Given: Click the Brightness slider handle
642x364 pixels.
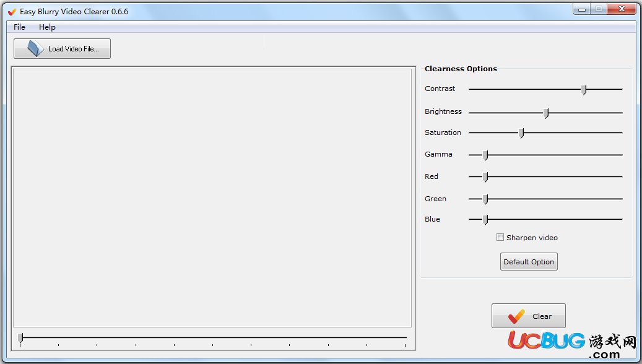Looking at the screenshot, I should click(546, 113).
